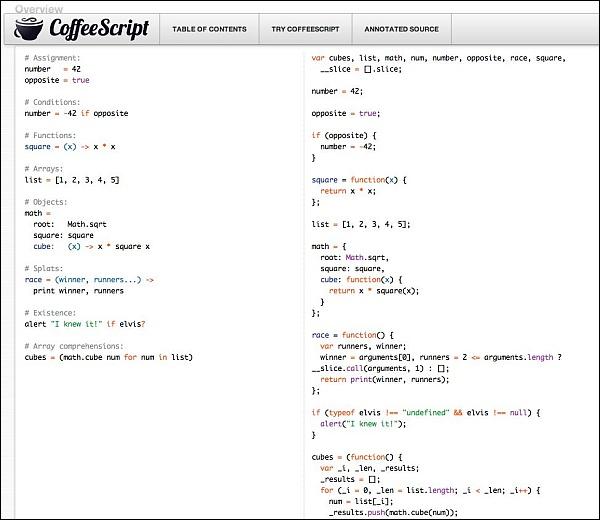This screenshot has height=520, width=600.
Task: Click 'math = {' JavaScript line
Action: (329, 247)
